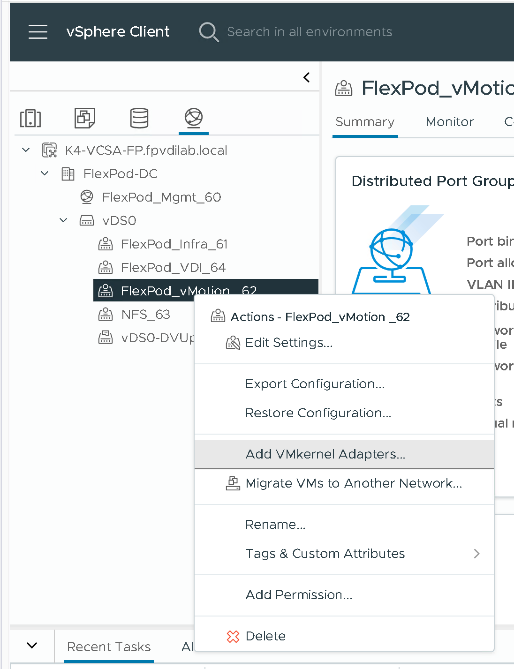Open the Monitor tab
Screen dimensions: 514x669
450,122
